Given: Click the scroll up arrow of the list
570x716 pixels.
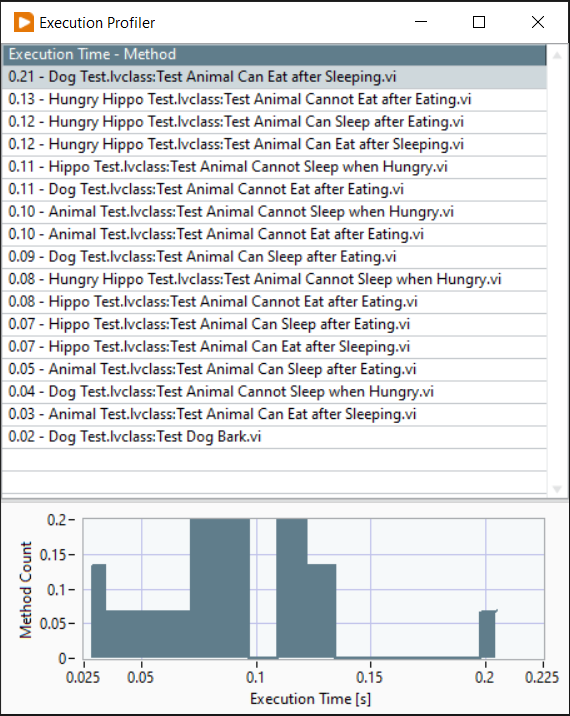Looking at the screenshot, I should tap(557, 56).
